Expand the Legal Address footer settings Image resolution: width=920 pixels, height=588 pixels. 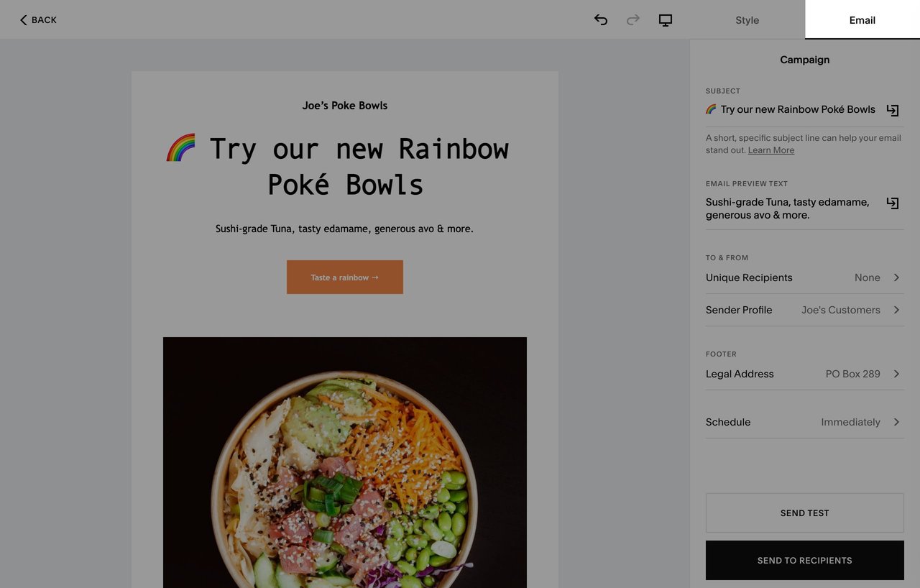click(804, 374)
